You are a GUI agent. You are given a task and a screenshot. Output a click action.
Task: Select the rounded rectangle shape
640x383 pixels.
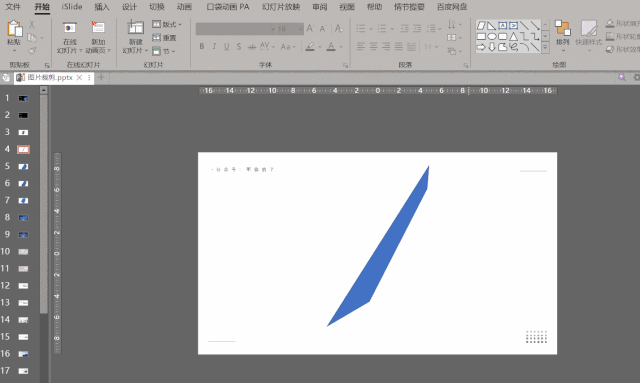coord(502,36)
